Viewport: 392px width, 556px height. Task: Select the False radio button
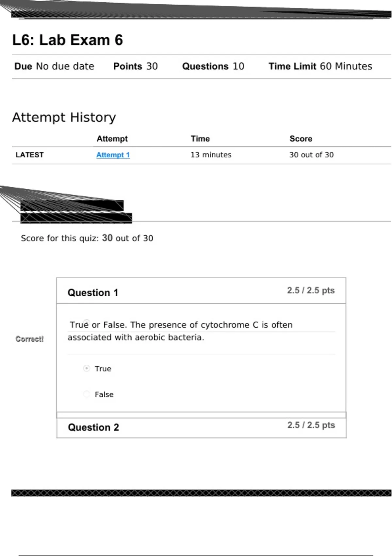[87, 394]
